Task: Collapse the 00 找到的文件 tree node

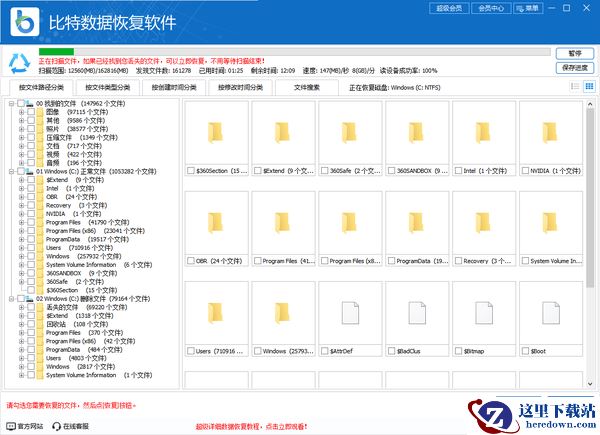Action: click(11, 104)
